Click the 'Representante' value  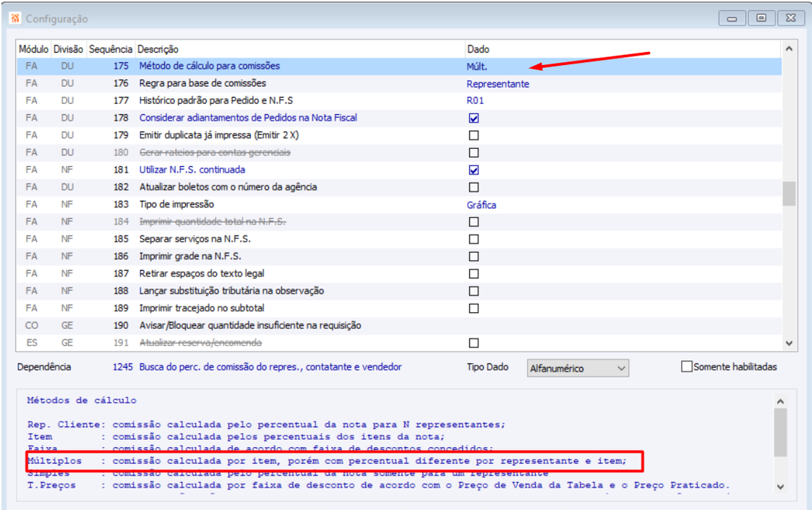tap(497, 84)
